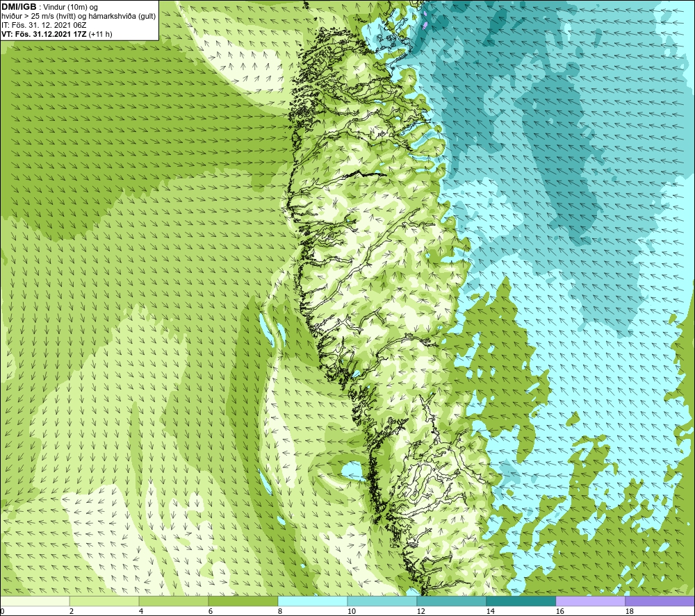The image size is (695, 616).
Task: Click the scale label "16"
Action: [x=559, y=612]
